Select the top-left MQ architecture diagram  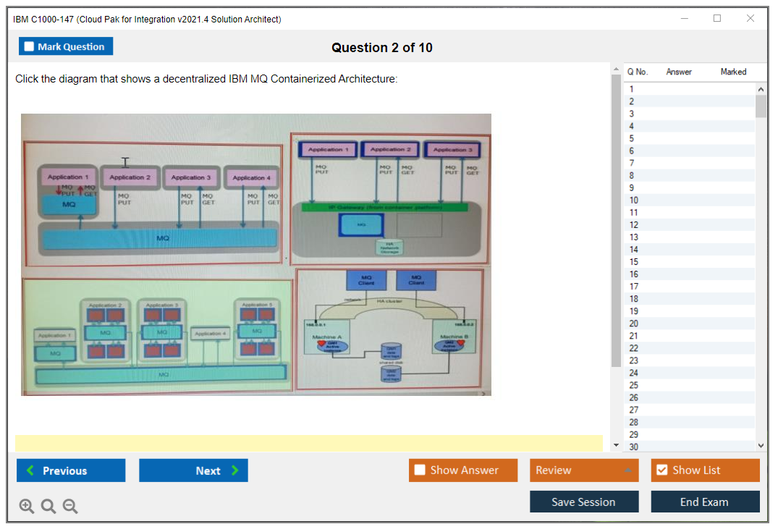click(153, 205)
